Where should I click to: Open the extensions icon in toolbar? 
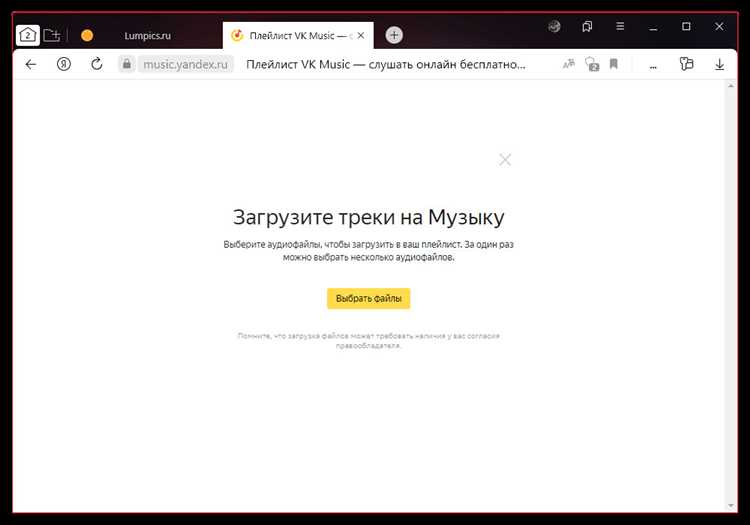(x=686, y=64)
